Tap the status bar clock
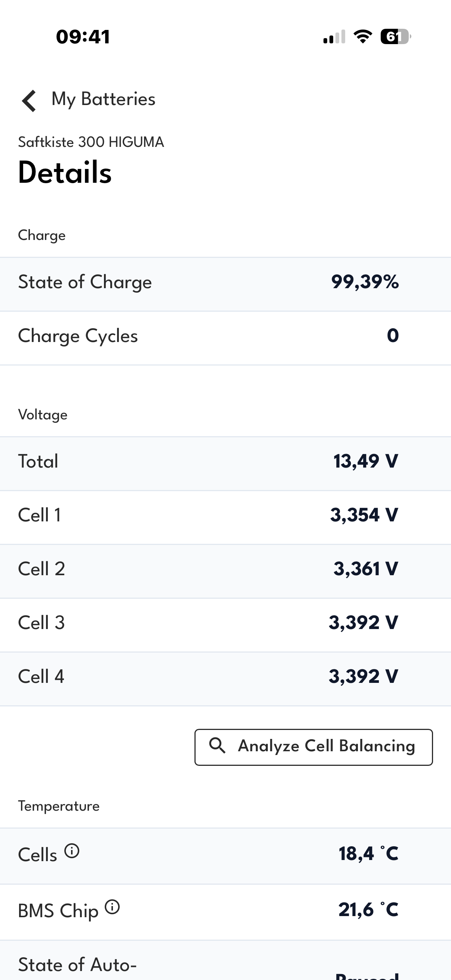Image resolution: width=451 pixels, height=980 pixels. [83, 37]
